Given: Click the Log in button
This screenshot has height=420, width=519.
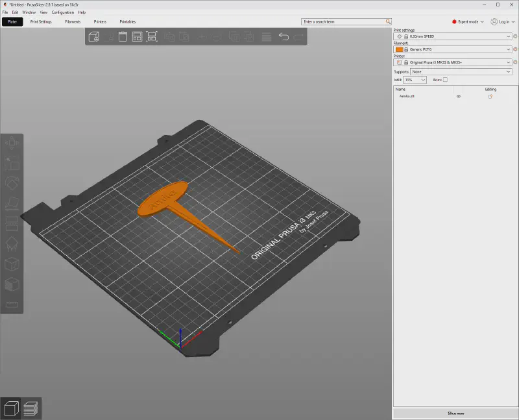Looking at the screenshot, I should [503, 21].
